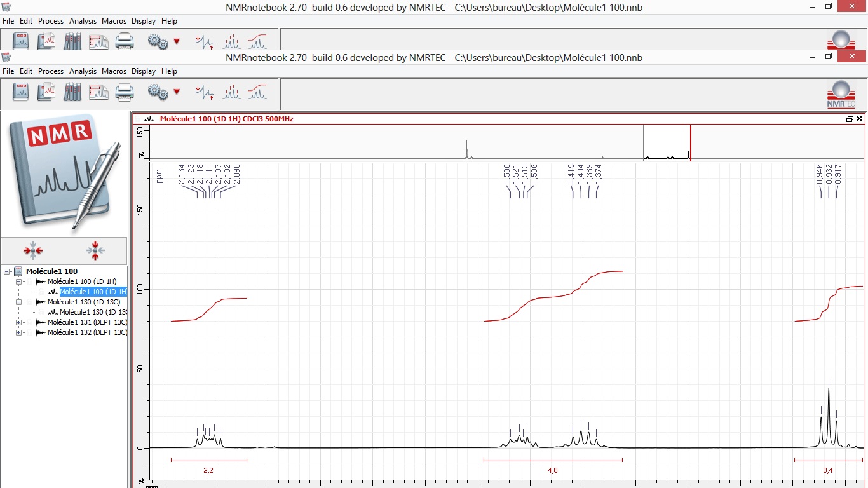Click the NMRTEC logo in the front window

(841, 93)
